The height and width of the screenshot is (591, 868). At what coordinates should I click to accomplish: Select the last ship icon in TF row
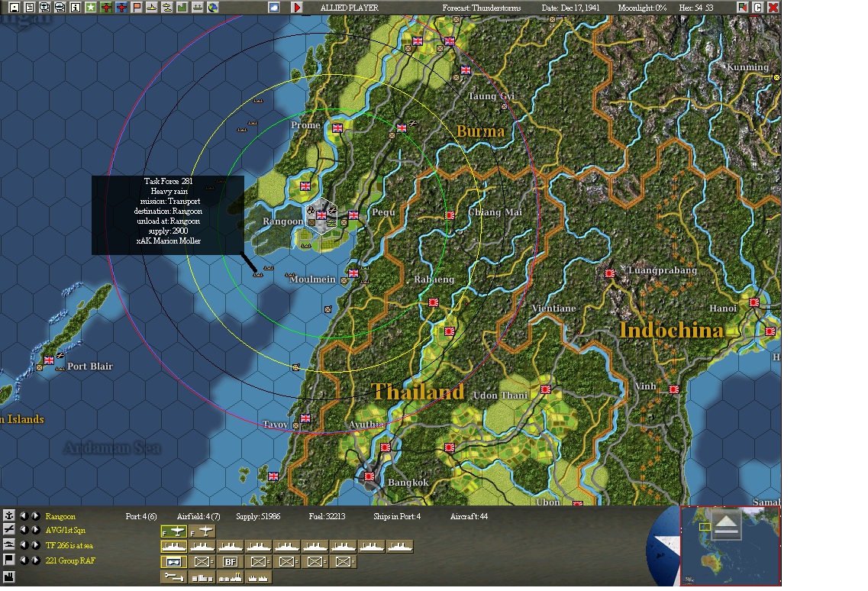(399, 547)
